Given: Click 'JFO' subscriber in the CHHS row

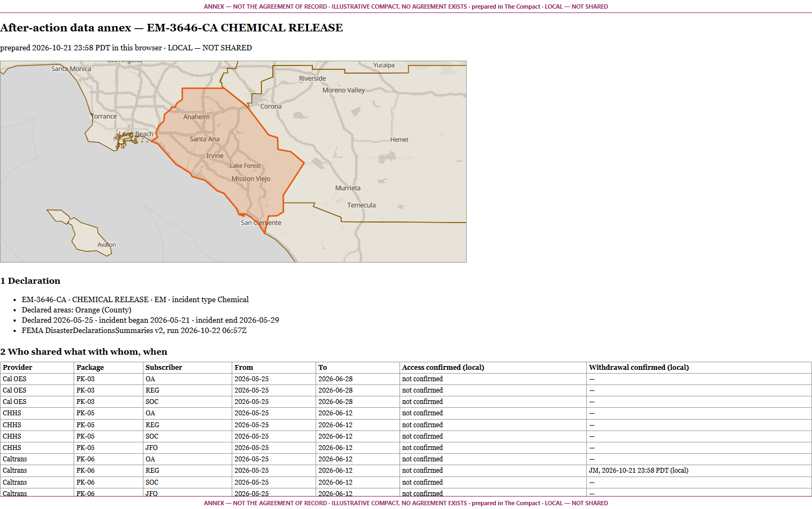Looking at the screenshot, I should coord(152,448).
